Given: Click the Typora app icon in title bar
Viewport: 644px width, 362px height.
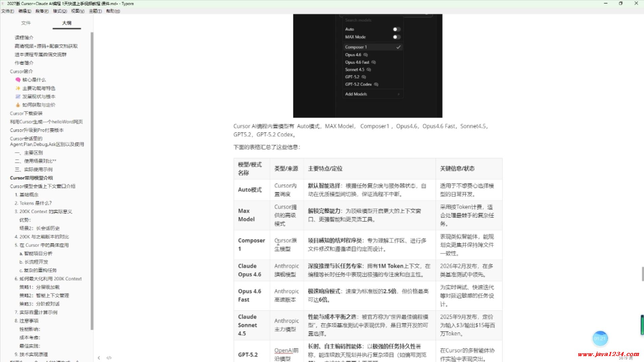Looking at the screenshot, I should 3,3.
